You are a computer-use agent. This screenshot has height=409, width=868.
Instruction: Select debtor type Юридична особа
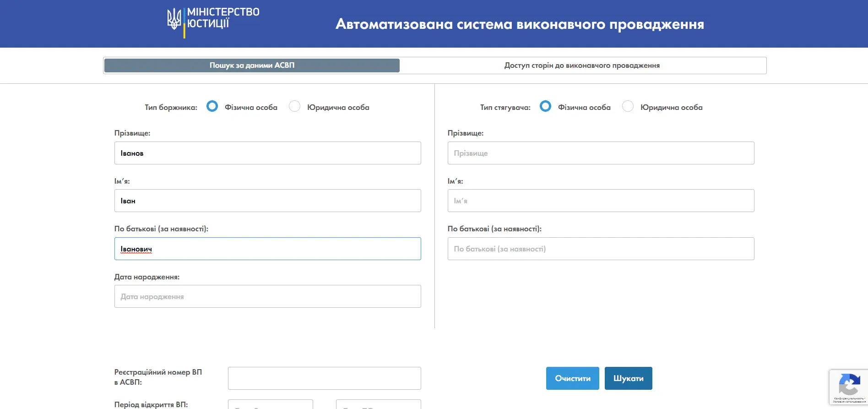(294, 107)
